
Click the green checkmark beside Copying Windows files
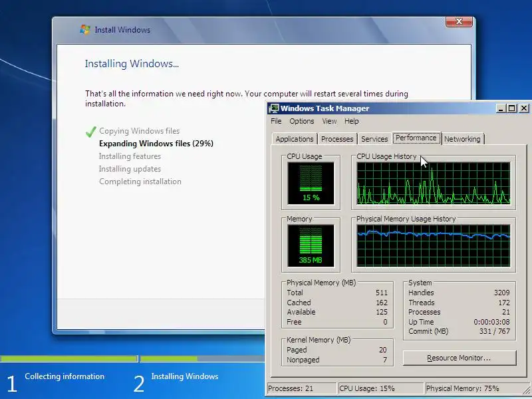90,131
